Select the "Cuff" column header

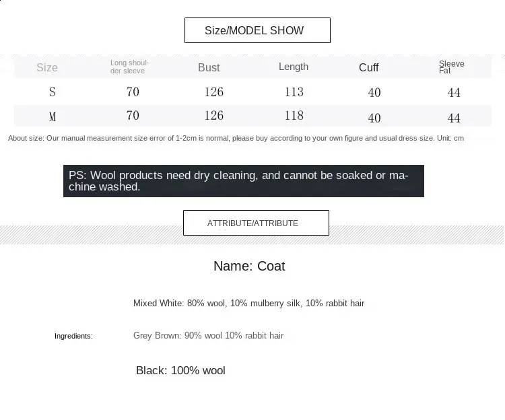pyautogui.click(x=369, y=67)
